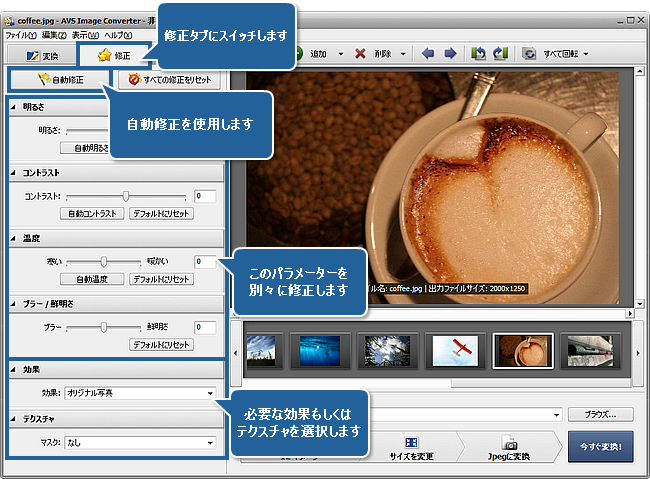650x479 pixels.
Task: Click the rotate right icon in toolbar
Action: 500,54
